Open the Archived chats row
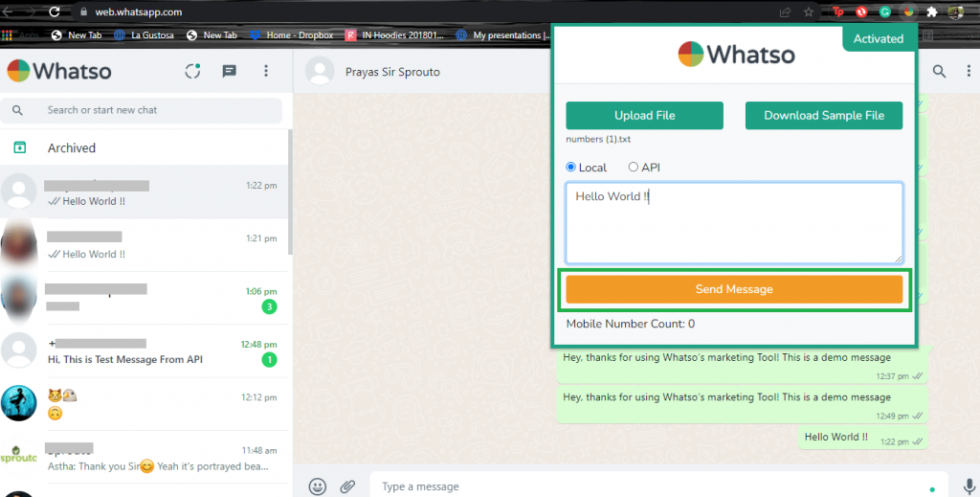 coord(145,147)
